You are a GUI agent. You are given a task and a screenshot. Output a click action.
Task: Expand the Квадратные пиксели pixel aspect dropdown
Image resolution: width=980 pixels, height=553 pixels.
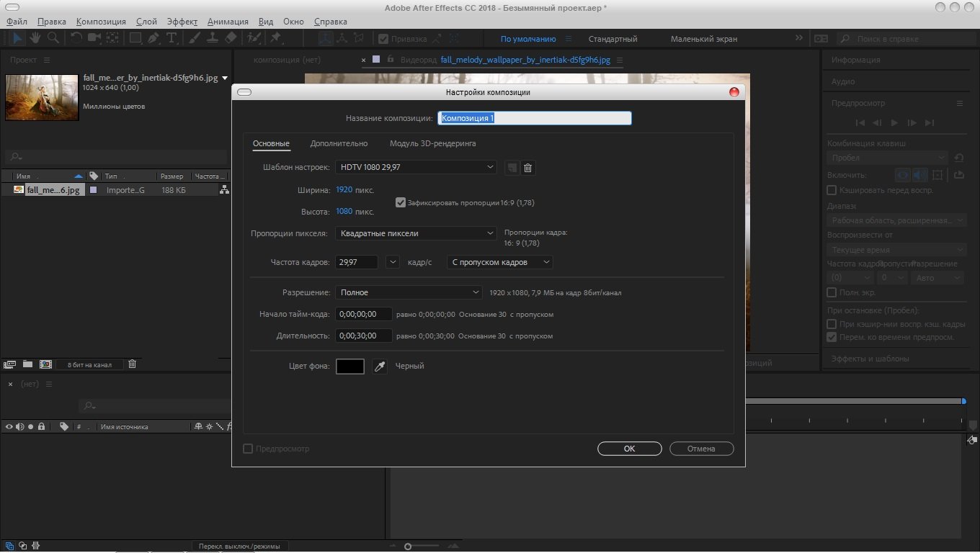pos(416,233)
